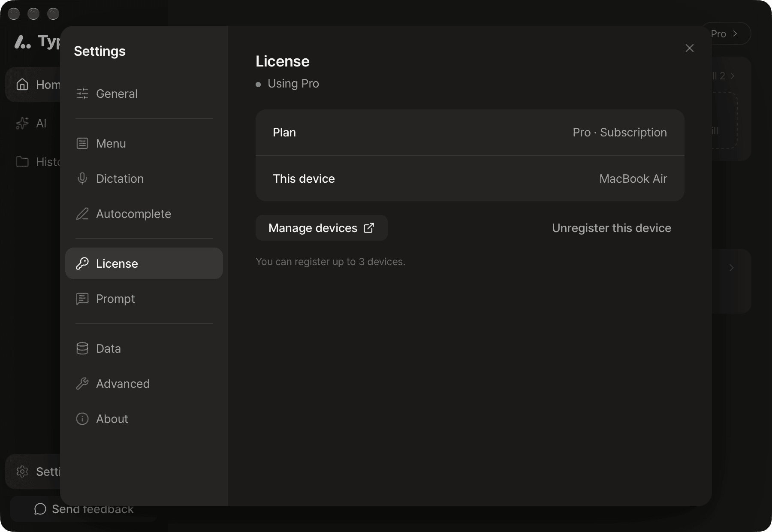The image size is (772, 532).
Task: Click the chevron on the lower right card
Action: click(x=732, y=268)
